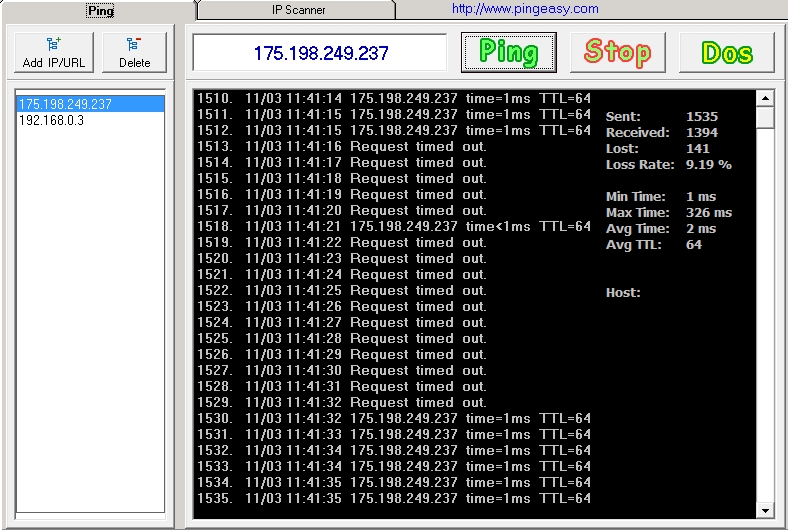Click the Max Time 326 ms value

(709, 213)
